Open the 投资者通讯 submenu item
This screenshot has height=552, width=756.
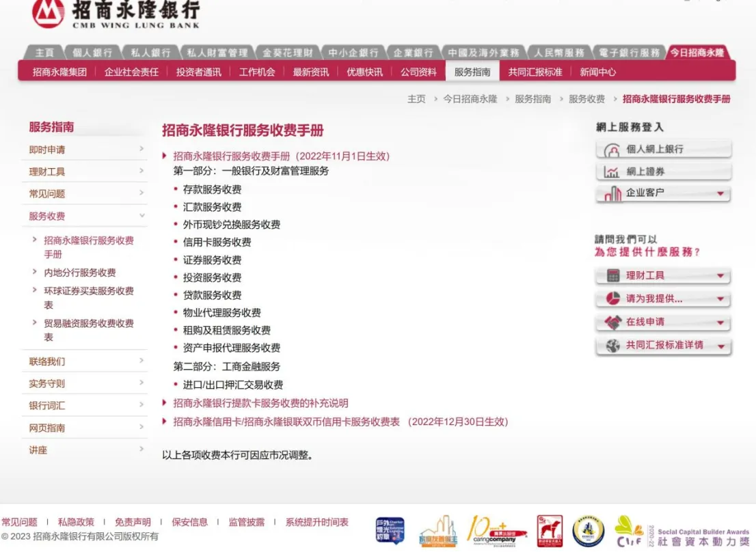point(198,72)
